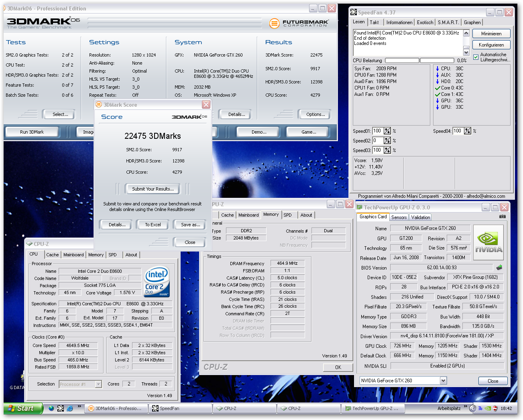523x420 pixels.
Task: Click the Game button in 3DMark06
Action: [309, 132]
